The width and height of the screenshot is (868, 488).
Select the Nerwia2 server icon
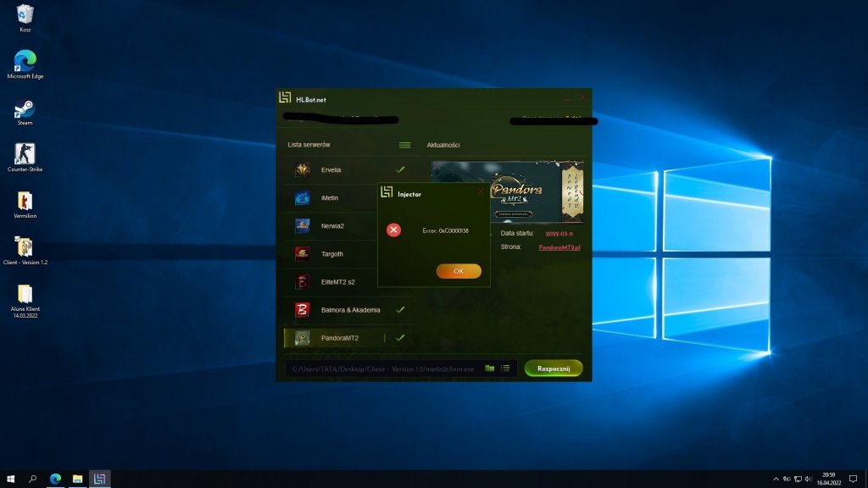[303, 225]
